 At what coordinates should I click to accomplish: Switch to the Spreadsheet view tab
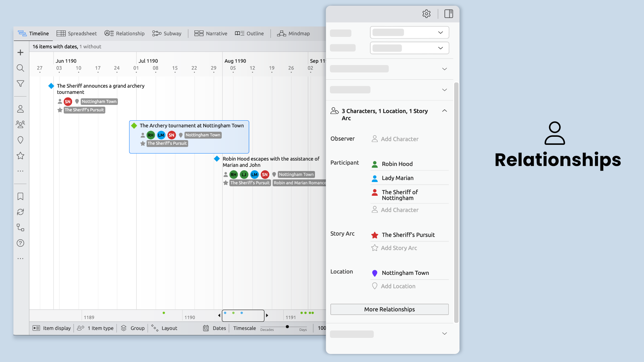[x=76, y=34]
